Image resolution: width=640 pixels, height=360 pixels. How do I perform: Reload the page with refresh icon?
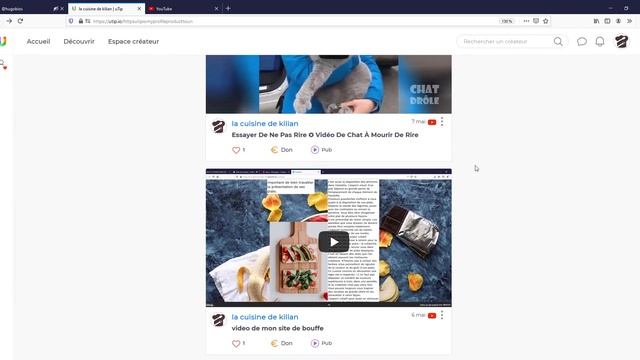point(20,21)
